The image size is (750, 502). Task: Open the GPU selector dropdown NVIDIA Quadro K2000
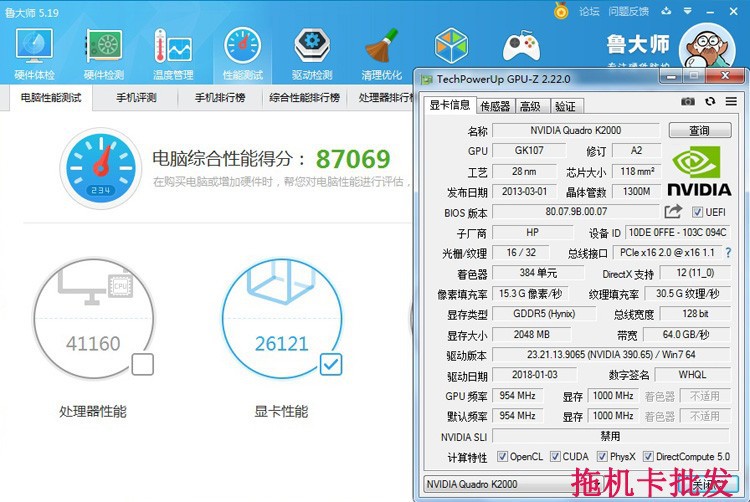tap(512, 484)
